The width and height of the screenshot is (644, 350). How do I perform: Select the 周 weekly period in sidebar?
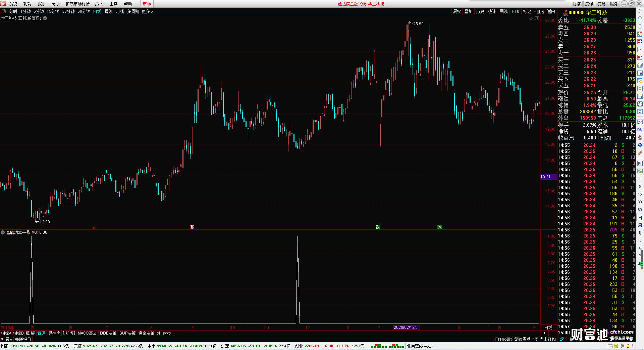click(640, 225)
